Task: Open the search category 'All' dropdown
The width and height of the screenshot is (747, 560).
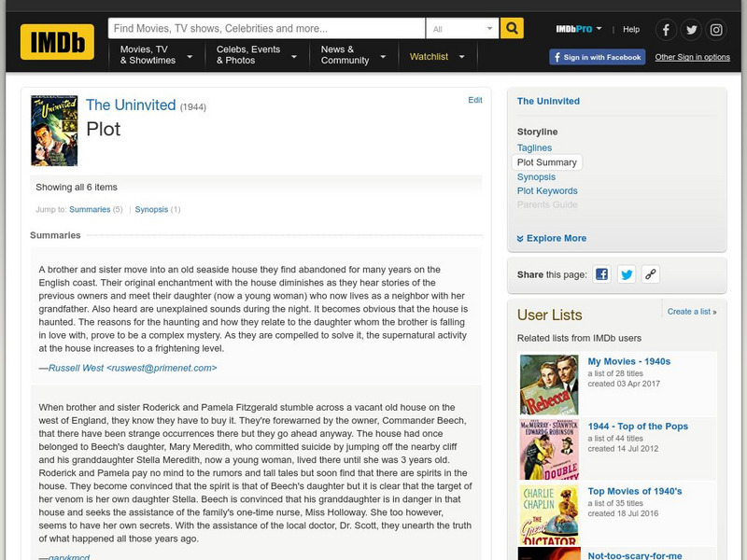Action: (462, 29)
